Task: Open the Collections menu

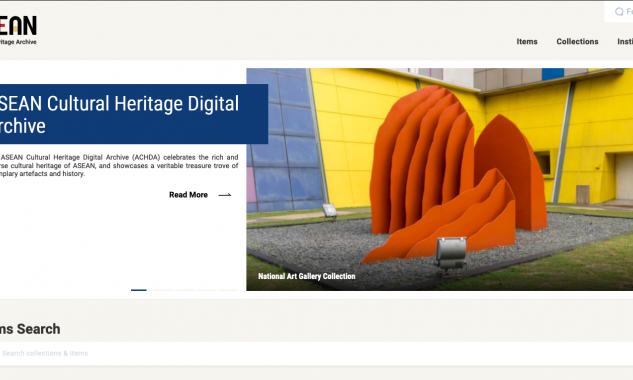Action: click(x=577, y=42)
